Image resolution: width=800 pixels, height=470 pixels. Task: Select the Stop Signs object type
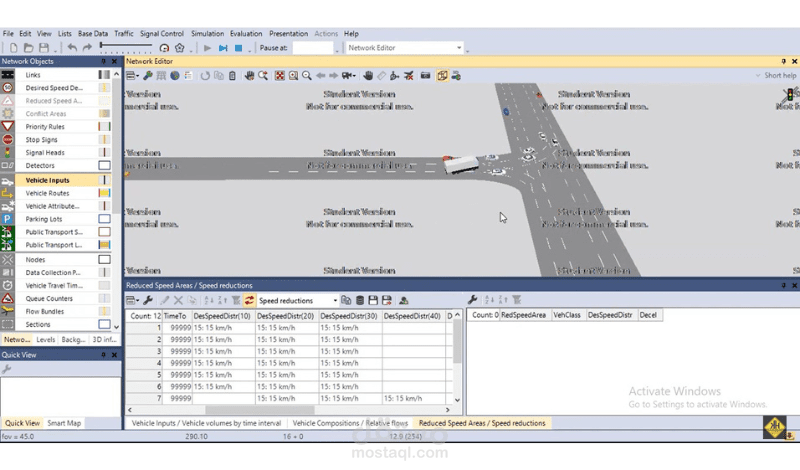coord(41,140)
